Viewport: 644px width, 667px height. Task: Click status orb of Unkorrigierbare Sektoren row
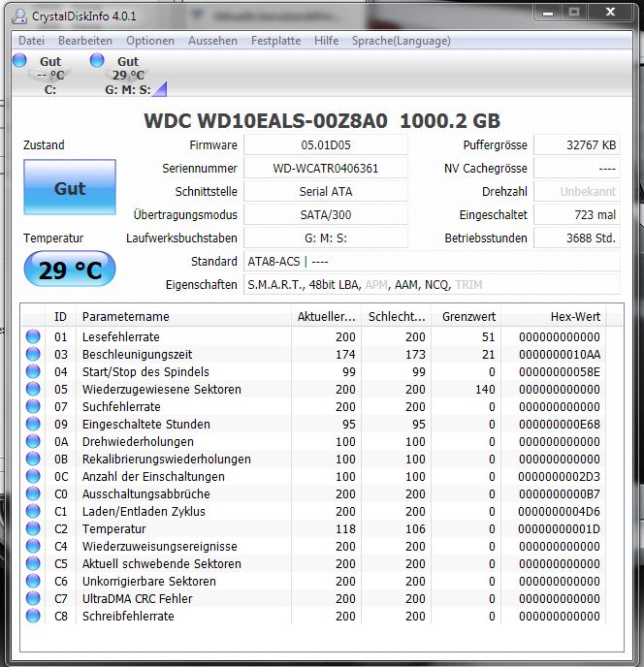(x=33, y=581)
